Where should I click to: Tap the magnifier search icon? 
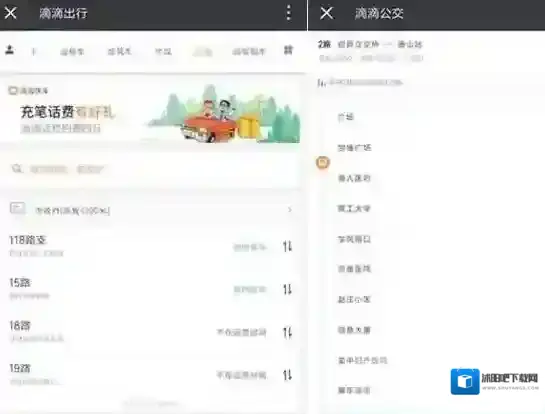click(17, 169)
